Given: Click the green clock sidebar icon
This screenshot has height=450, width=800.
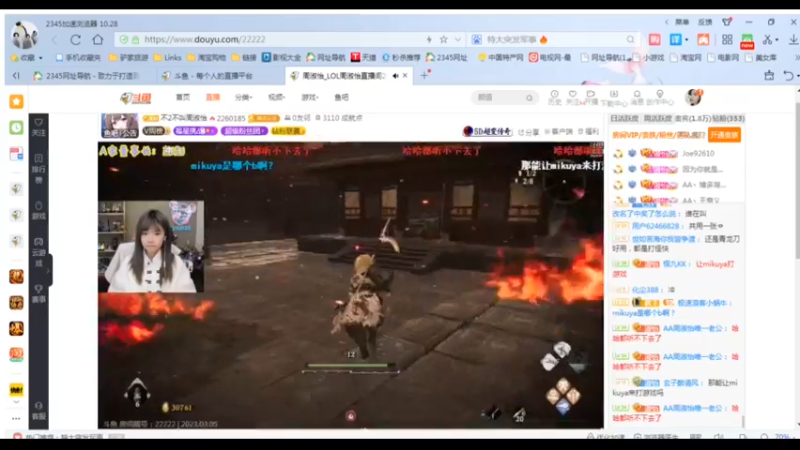Looking at the screenshot, I should tap(16, 128).
